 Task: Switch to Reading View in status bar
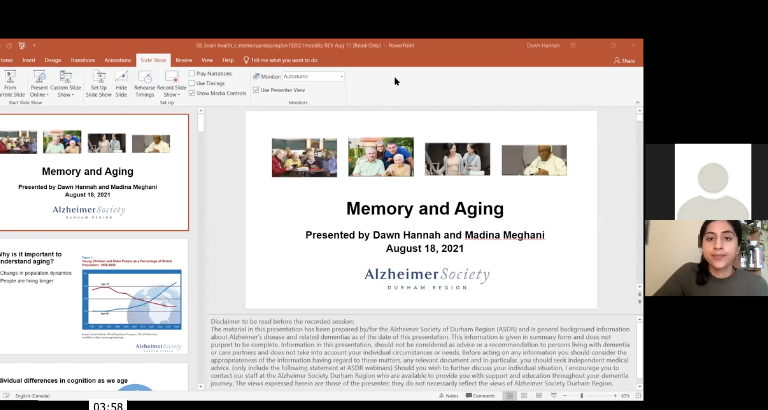click(537, 396)
